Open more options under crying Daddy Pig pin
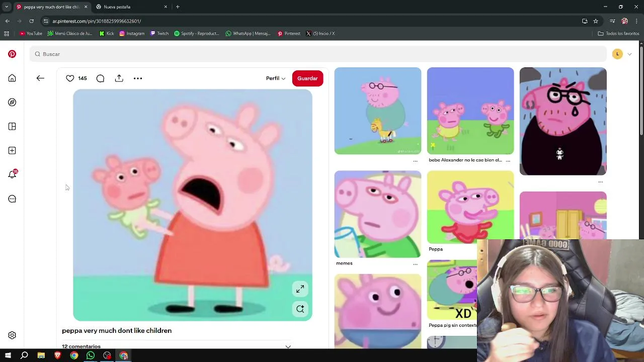Image resolution: width=644 pixels, height=362 pixels. click(600, 182)
